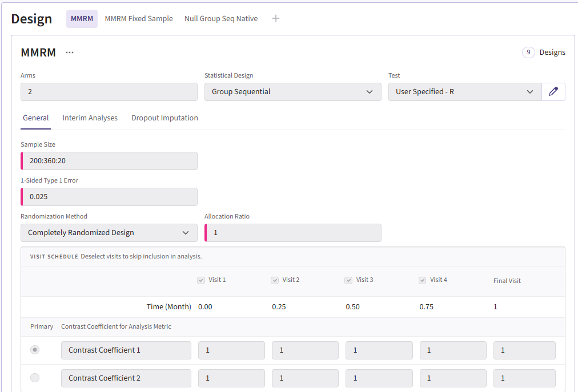Click the Sample Size input field
Viewport: 578px width, 392px height.
pos(110,161)
